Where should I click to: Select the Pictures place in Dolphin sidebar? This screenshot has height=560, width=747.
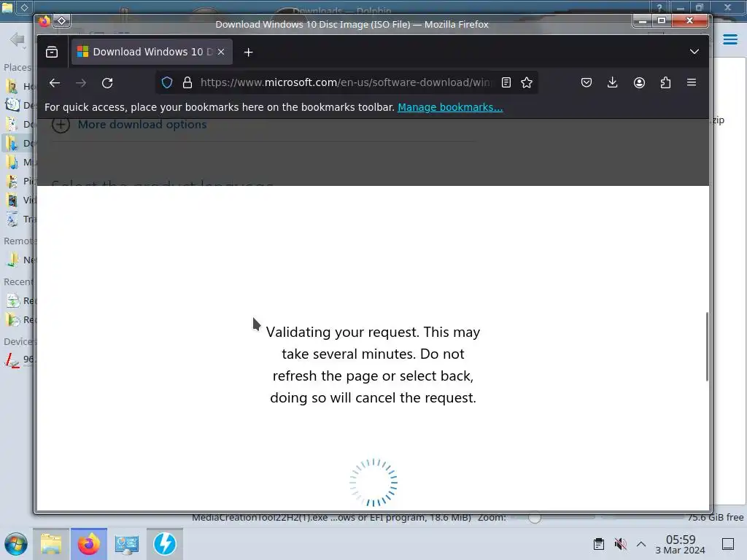[20, 181]
